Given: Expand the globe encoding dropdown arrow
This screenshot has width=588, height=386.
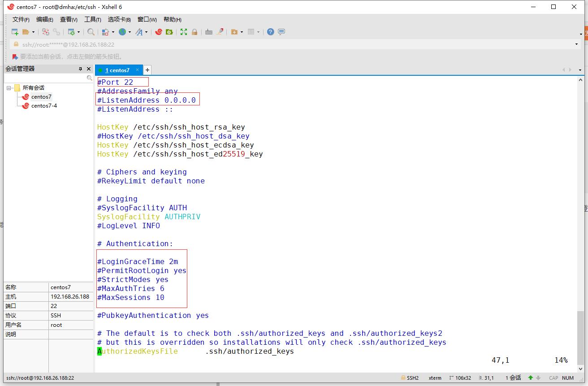Looking at the screenshot, I should (130, 32).
